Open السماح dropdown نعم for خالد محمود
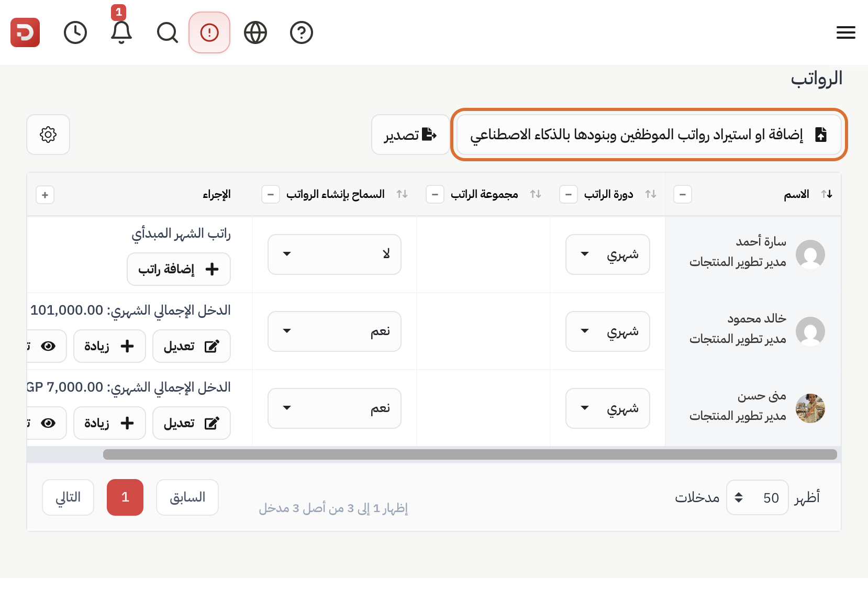Screen dimensions: 868x600 click(335, 331)
